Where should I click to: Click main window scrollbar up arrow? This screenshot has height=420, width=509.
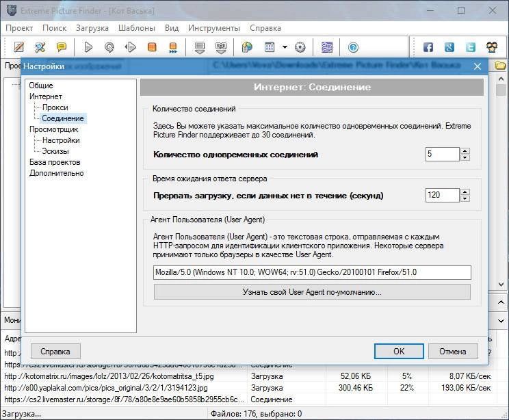pos(501,79)
